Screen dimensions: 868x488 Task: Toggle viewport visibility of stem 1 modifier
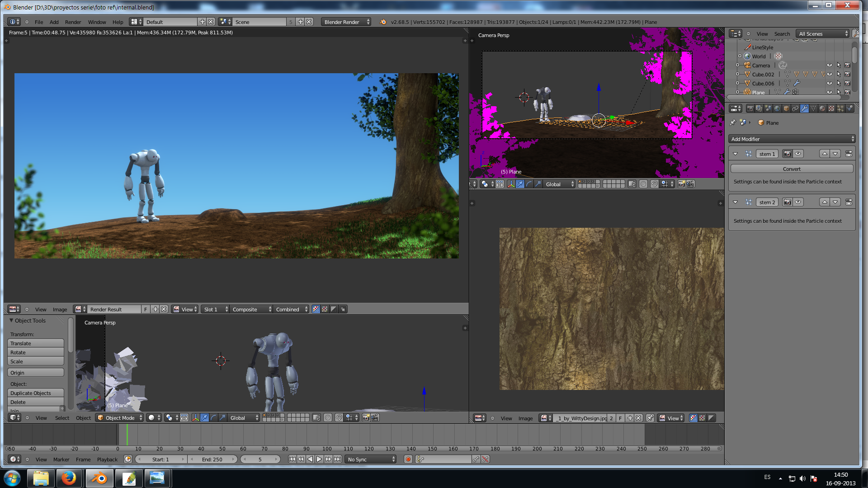[x=798, y=154]
